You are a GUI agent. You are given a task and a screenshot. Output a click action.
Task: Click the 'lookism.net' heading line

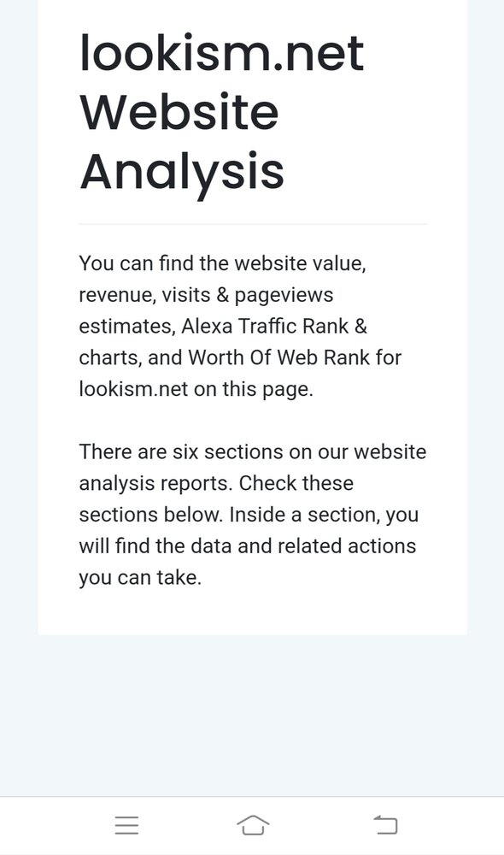tap(222, 53)
